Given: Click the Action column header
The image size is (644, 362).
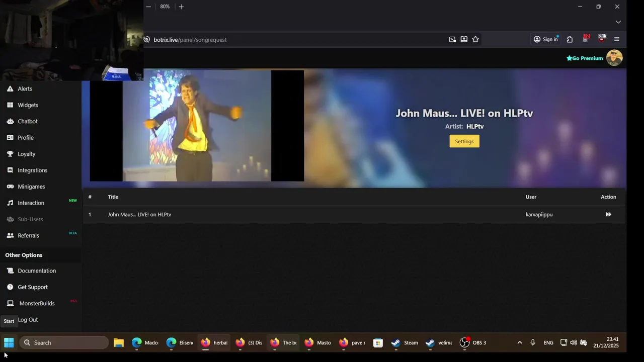Looking at the screenshot, I should [608, 197].
